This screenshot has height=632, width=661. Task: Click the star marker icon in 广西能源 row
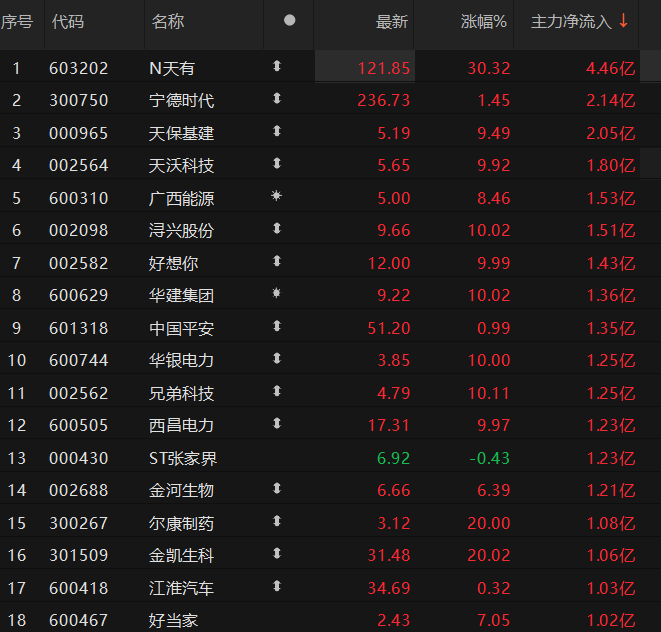[276, 196]
